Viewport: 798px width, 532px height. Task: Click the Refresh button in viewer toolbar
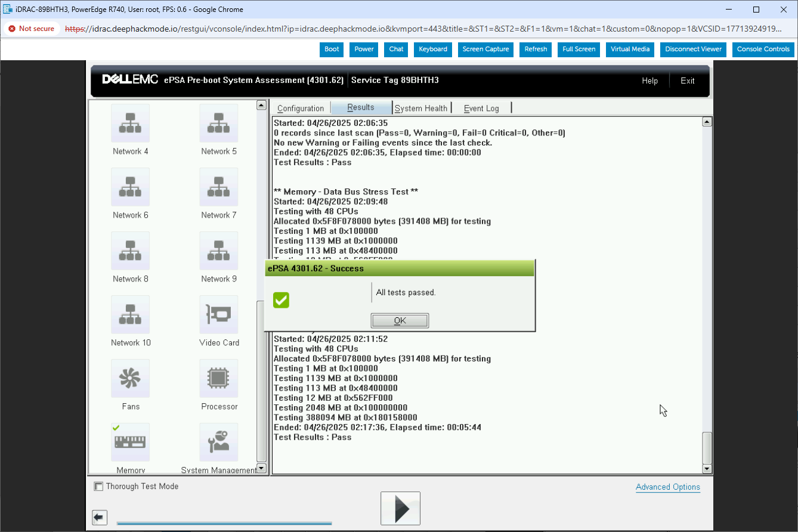coord(536,50)
